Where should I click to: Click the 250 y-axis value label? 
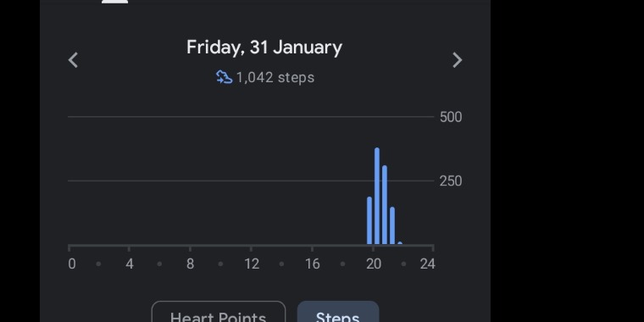pyautogui.click(x=451, y=181)
